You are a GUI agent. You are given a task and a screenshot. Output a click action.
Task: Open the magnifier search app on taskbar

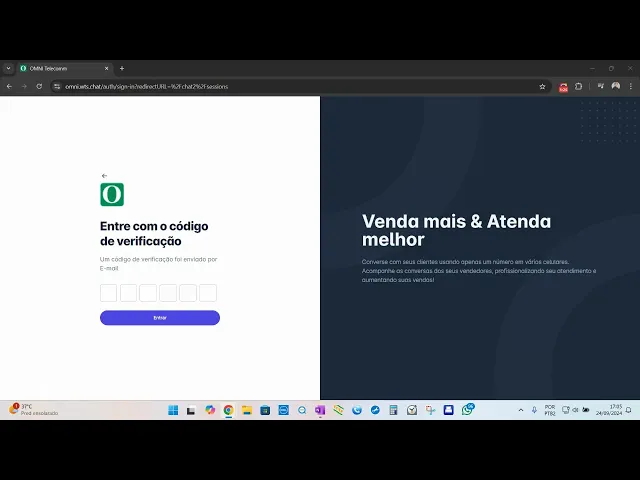coord(302,410)
